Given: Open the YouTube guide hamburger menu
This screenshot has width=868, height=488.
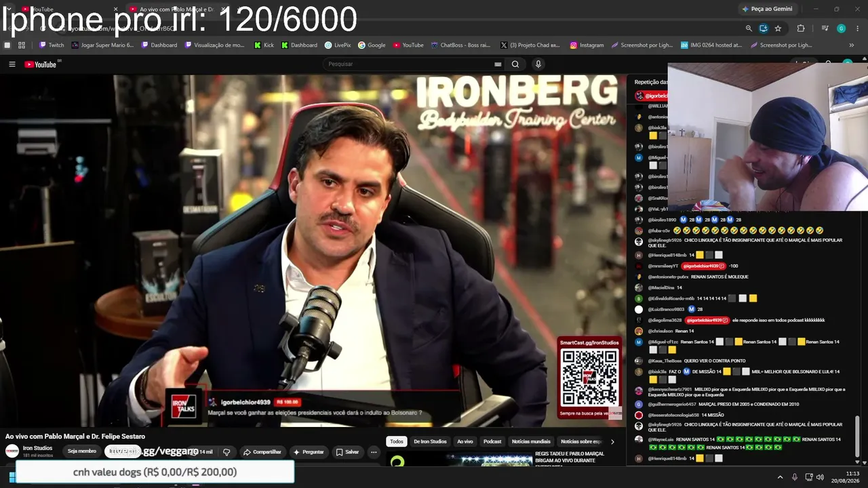Looking at the screenshot, I should (12, 64).
